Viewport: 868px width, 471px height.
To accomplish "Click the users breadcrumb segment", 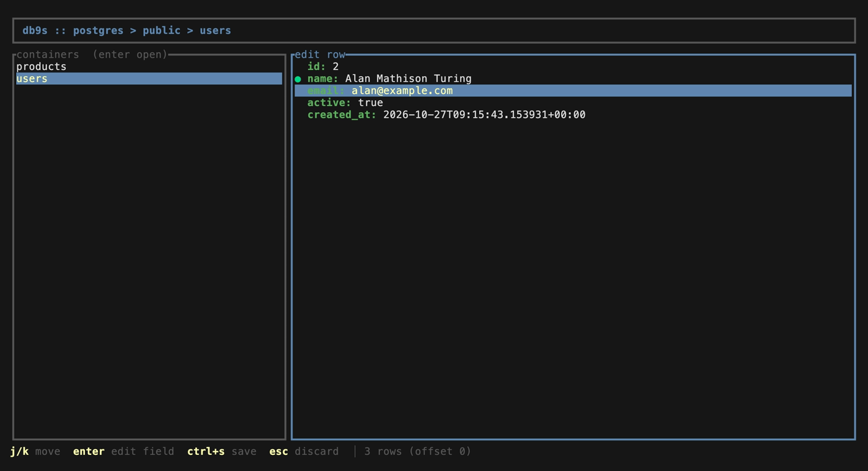I will tap(215, 30).
